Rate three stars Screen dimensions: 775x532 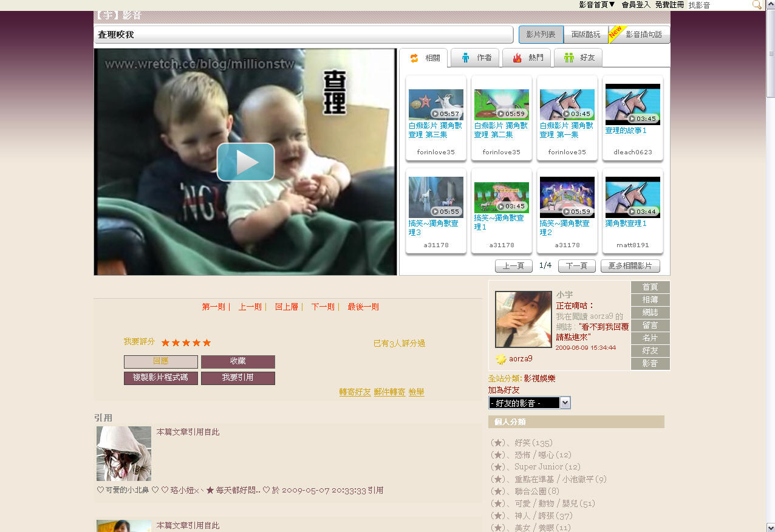point(186,343)
